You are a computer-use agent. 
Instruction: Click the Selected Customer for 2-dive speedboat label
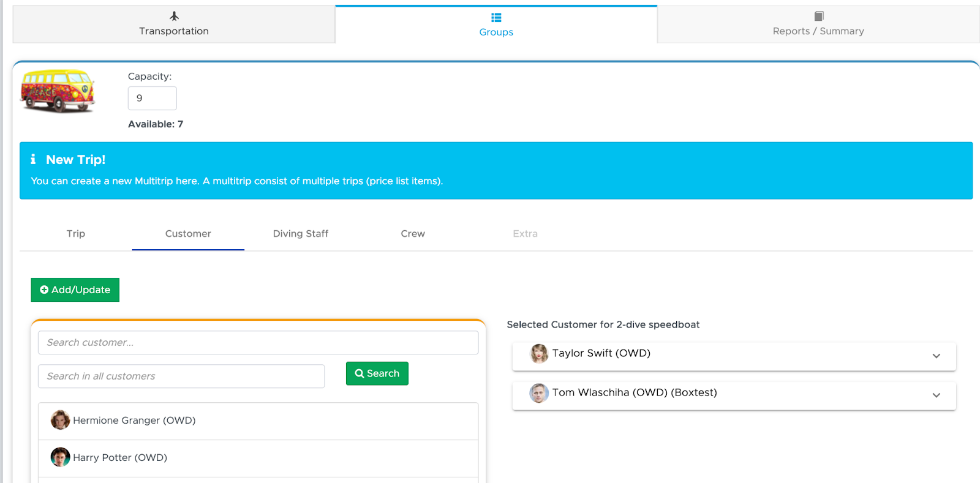coord(603,325)
